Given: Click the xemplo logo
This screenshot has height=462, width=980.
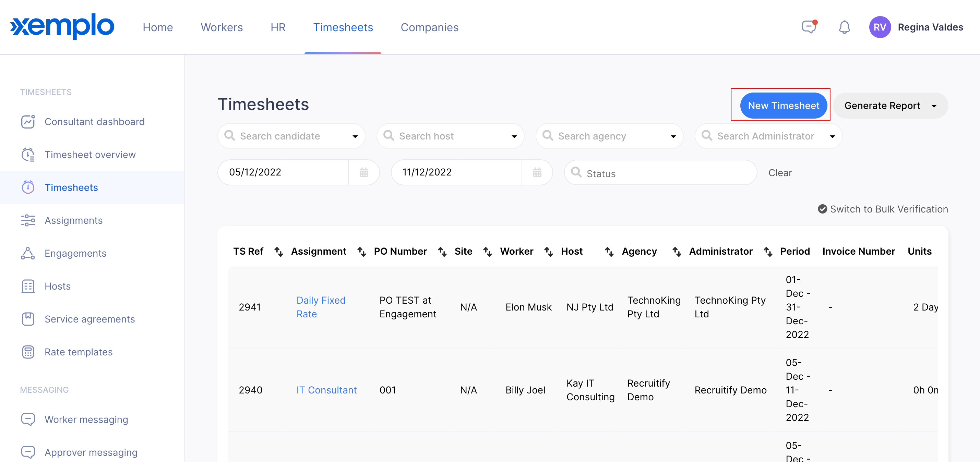Looking at the screenshot, I should [x=62, y=26].
